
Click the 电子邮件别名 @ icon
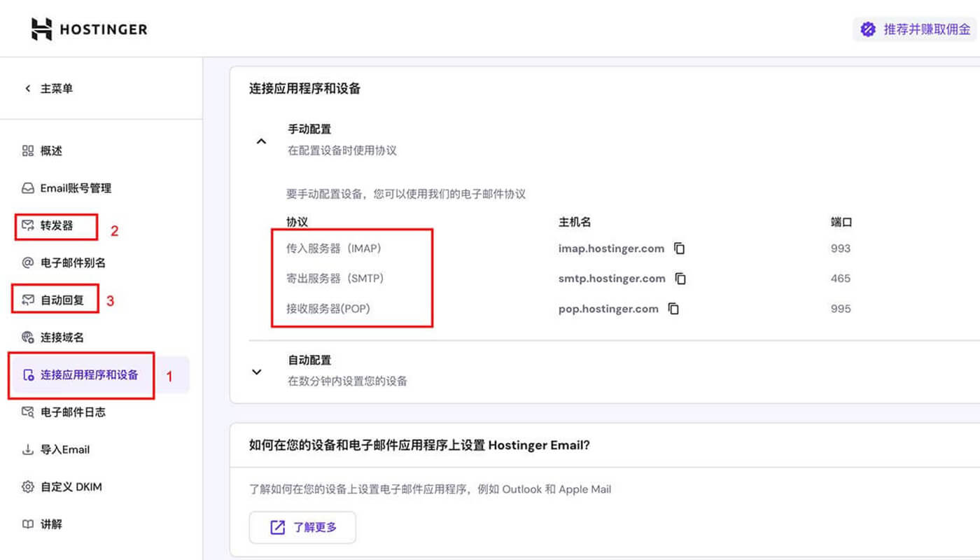(x=28, y=262)
